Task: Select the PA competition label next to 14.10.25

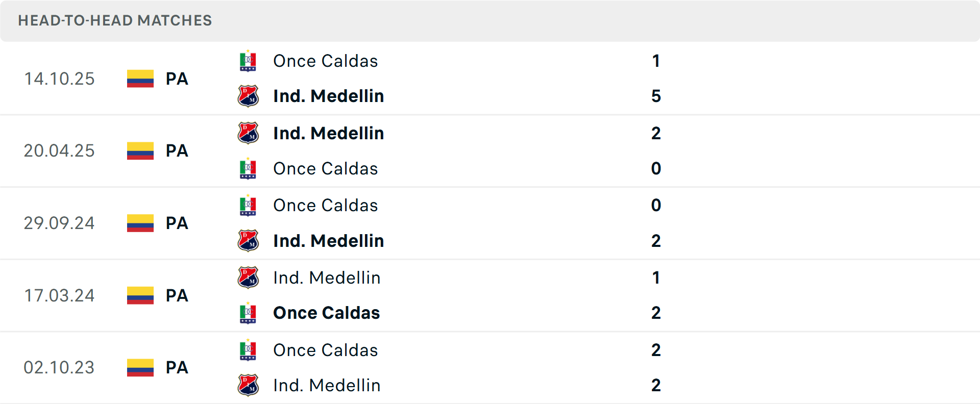Action: [177, 79]
